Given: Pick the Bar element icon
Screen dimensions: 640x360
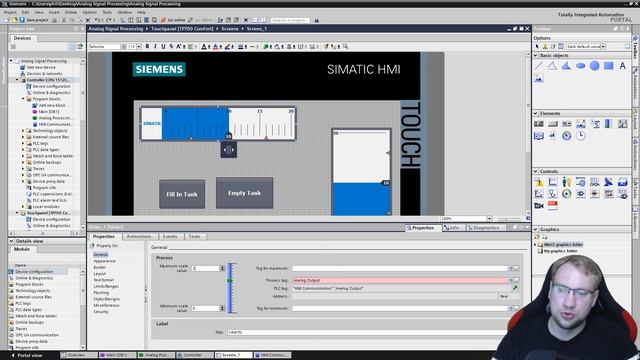Looking at the screenshot, I should (x=609, y=124).
